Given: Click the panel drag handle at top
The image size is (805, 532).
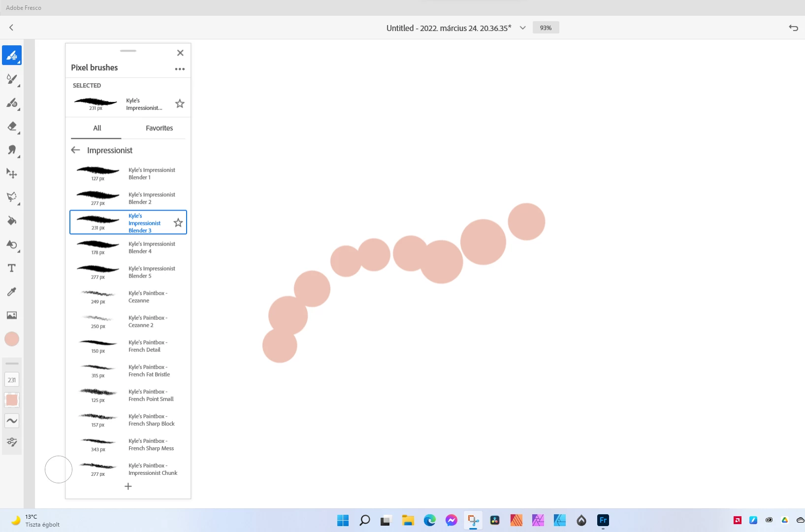Looking at the screenshot, I should [x=128, y=51].
